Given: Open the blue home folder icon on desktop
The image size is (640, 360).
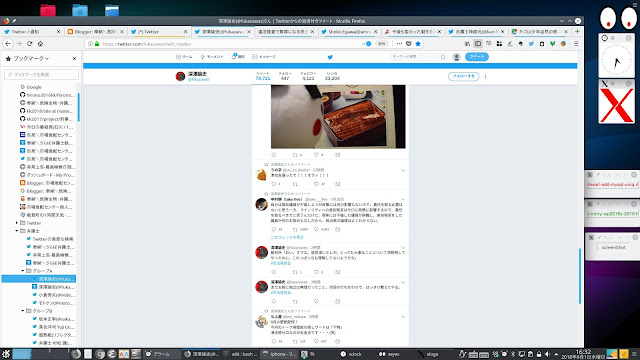Looking at the screenshot, I should point(80,10).
